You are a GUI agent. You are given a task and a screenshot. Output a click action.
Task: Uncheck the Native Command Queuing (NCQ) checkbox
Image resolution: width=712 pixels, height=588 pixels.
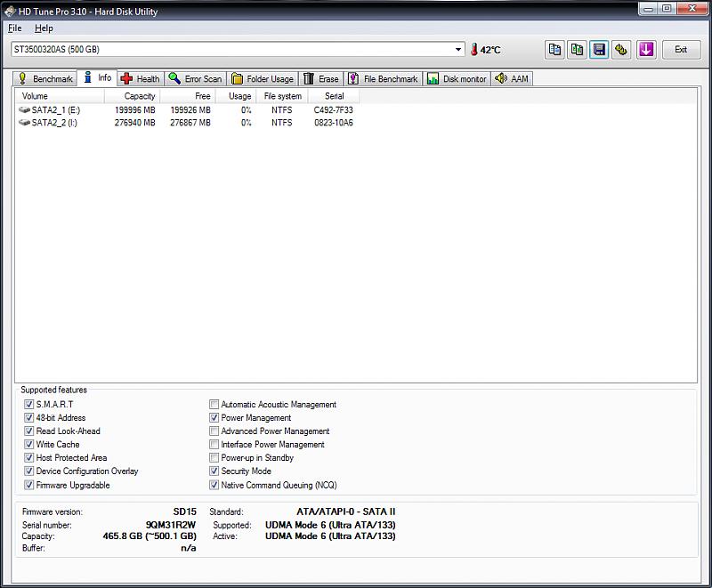click(214, 485)
